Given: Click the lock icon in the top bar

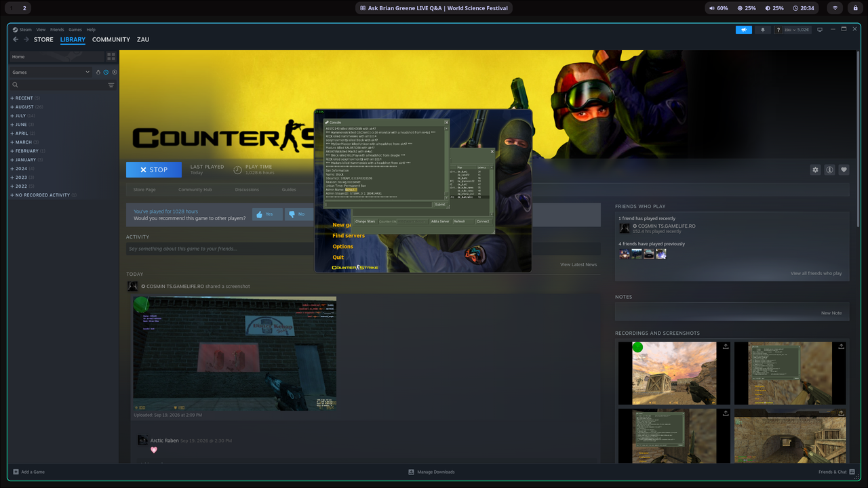Looking at the screenshot, I should point(855,8).
